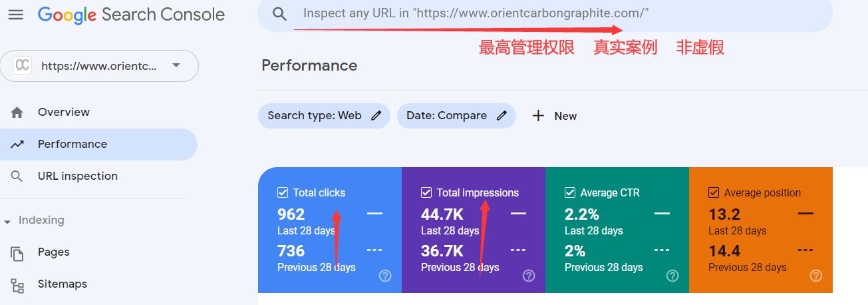Viewport: 868px width, 305px height.
Task: Open the property selector dropdown
Action: tap(100, 66)
